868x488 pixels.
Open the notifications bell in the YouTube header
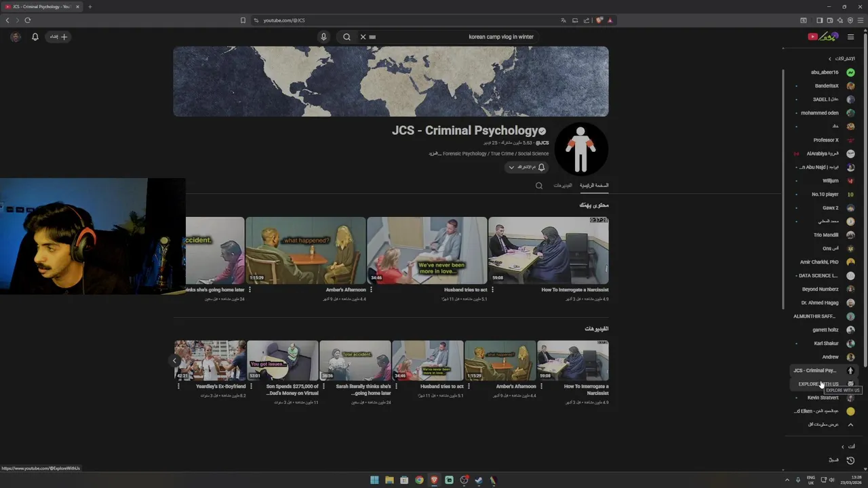[35, 37]
